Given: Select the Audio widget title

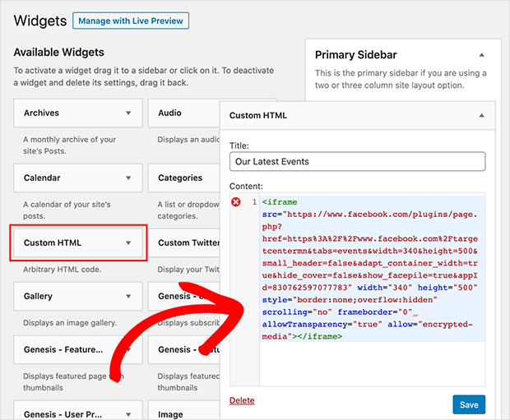Looking at the screenshot, I should click(x=169, y=113).
